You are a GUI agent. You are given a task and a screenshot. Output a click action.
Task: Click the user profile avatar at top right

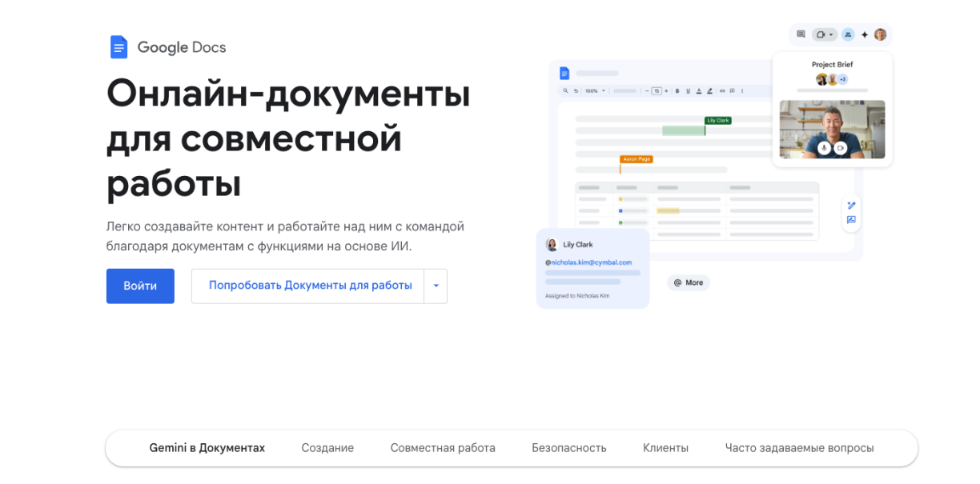[880, 34]
